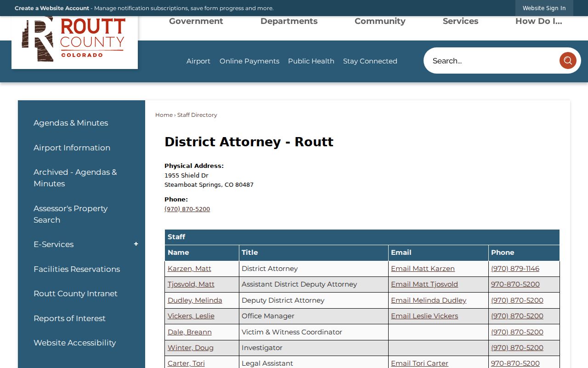Screen dimensions: 588x368
Task: Click phone number in Leslie Vickers row
Action: tap(517, 316)
